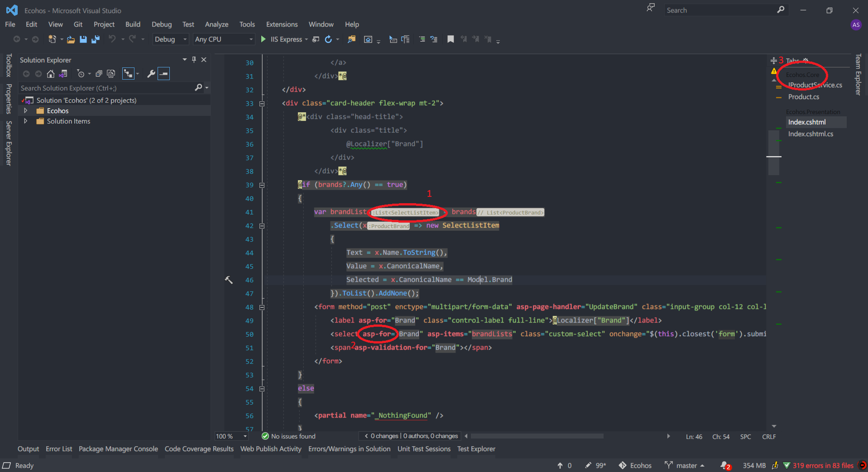Click the title bar Search box
This screenshot has width=868, height=472.
click(726, 10)
